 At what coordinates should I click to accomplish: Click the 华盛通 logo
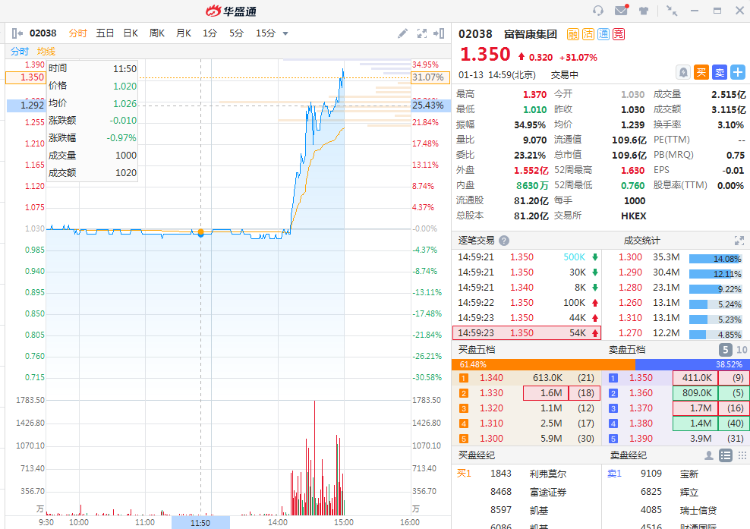(231, 11)
